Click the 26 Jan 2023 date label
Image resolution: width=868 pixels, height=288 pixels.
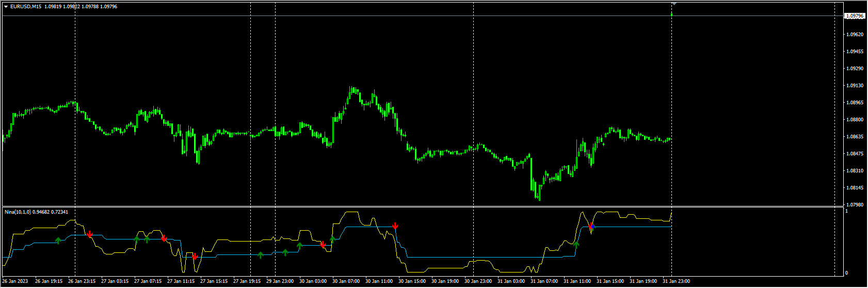pyautogui.click(x=15, y=281)
